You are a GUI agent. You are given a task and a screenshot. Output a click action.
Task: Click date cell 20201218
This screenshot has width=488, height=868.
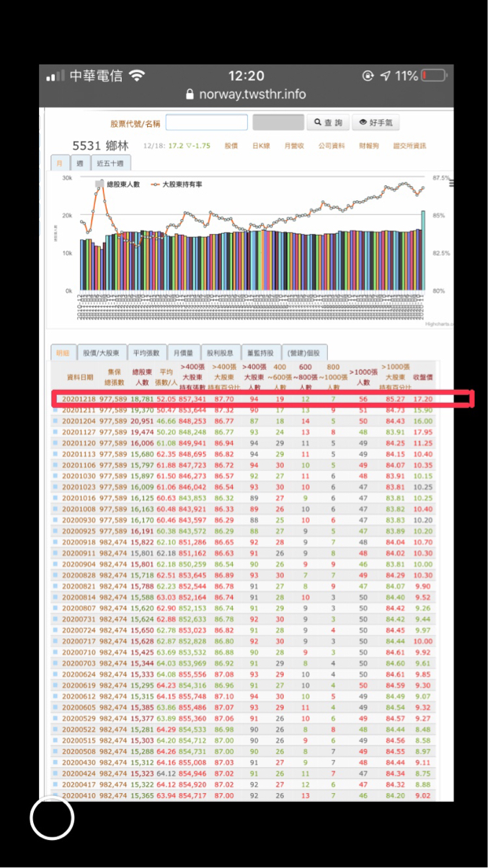pyautogui.click(x=79, y=398)
